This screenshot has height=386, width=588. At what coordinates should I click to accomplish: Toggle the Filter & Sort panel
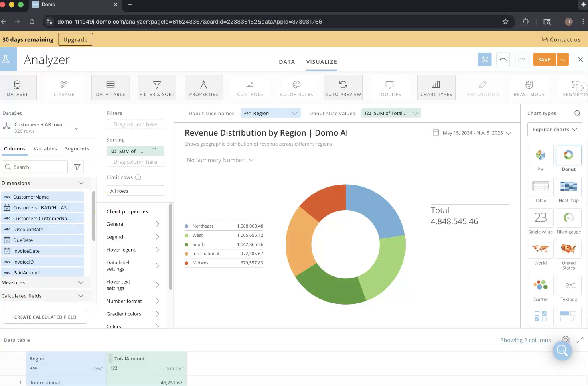pyautogui.click(x=157, y=87)
